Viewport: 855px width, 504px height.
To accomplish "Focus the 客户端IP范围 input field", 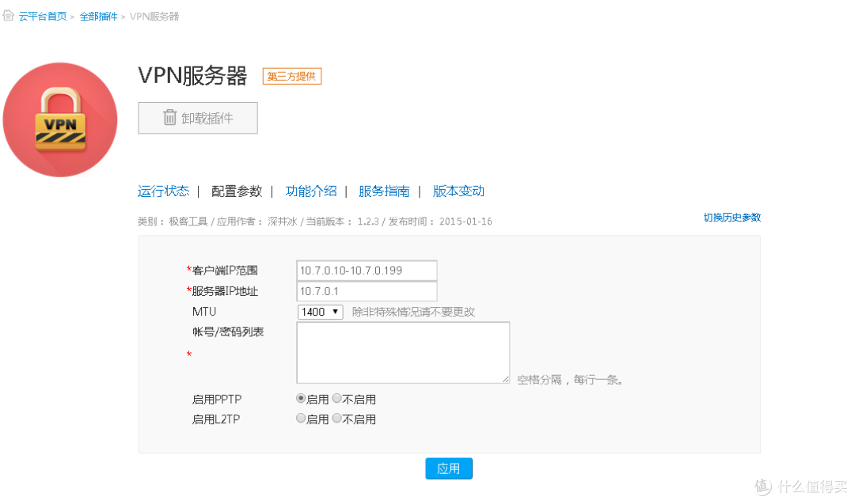I will coord(367,271).
